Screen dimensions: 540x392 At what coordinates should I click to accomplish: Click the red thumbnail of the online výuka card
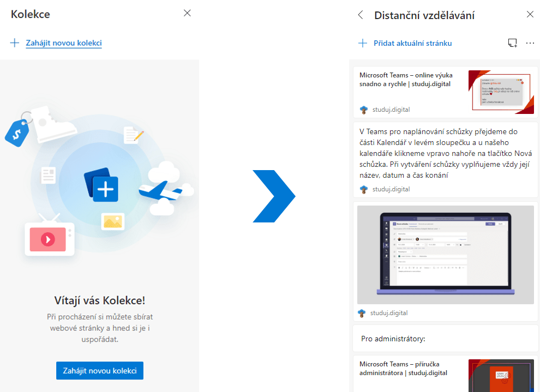point(501,92)
